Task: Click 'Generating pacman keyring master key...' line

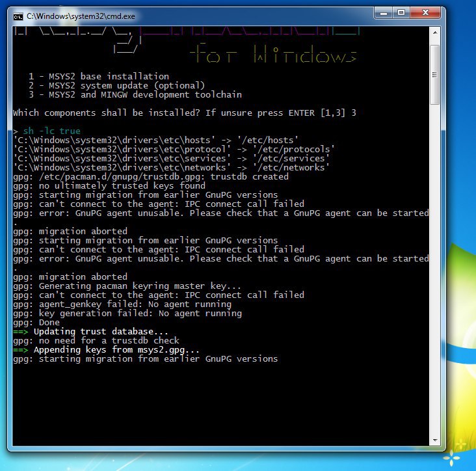Action: tap(127, 286)
